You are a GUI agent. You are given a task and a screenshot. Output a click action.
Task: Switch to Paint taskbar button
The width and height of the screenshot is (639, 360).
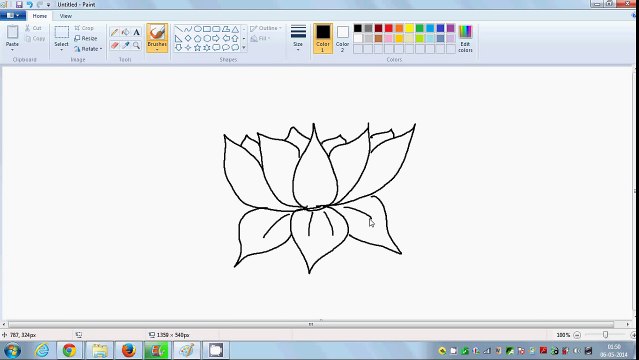[x=187, y=350]
